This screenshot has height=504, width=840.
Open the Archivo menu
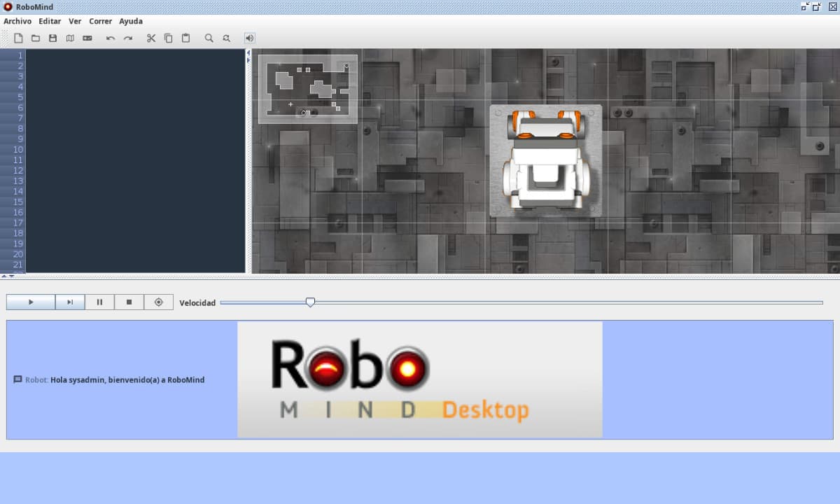click(17, 21)
